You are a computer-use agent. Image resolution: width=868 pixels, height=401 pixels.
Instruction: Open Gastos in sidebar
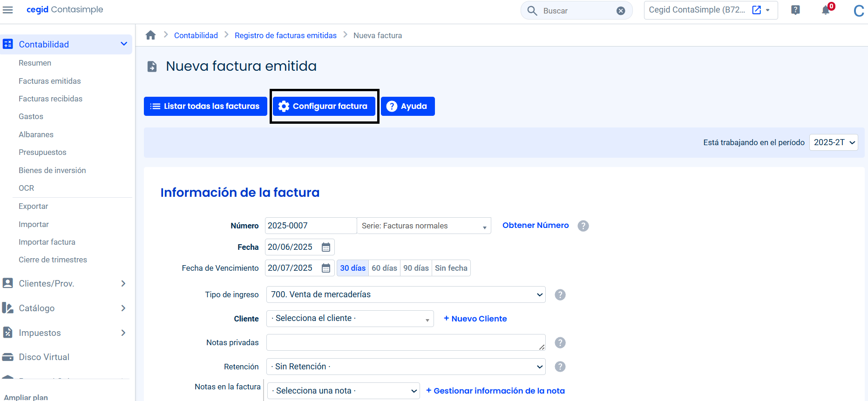[31, 116]
